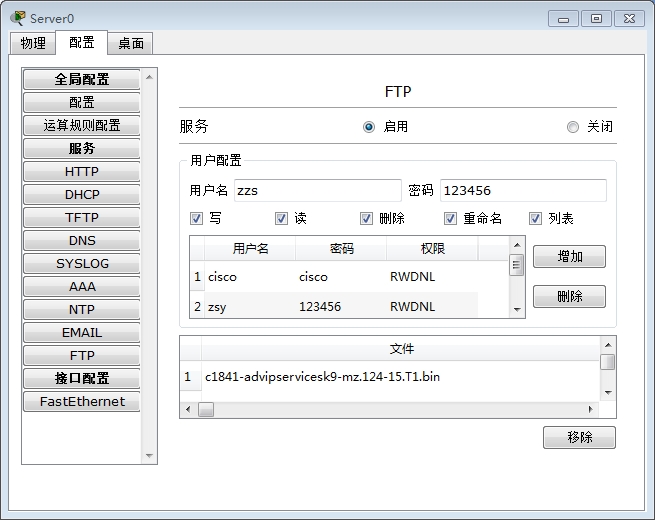Open the HTTP service settings
This screenshot has width=655, height=520.
[82, 171]
